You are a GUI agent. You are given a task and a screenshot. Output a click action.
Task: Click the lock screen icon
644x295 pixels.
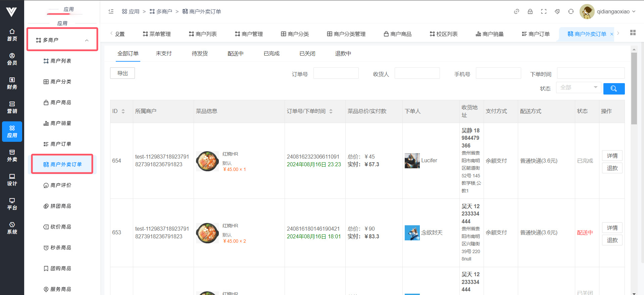(530, 11)
